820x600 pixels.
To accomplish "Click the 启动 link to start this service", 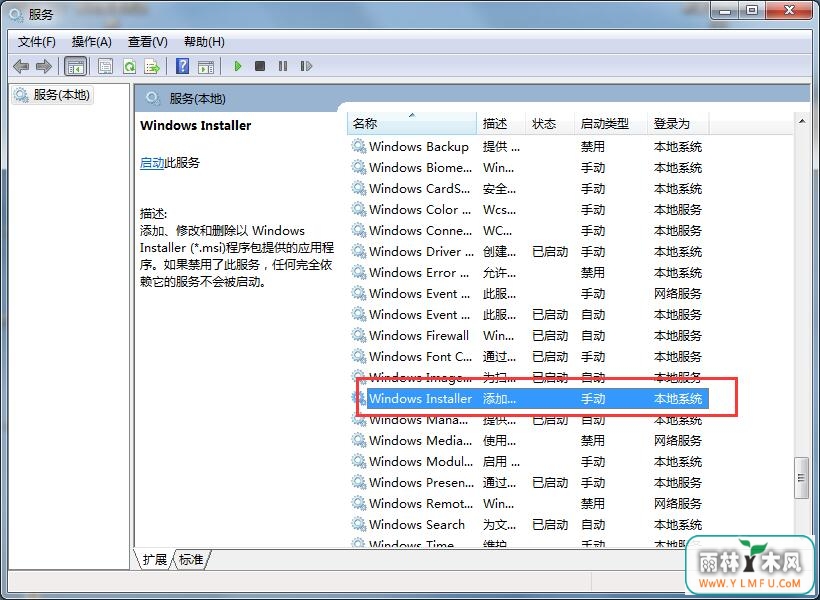I will tap(152, 163).
